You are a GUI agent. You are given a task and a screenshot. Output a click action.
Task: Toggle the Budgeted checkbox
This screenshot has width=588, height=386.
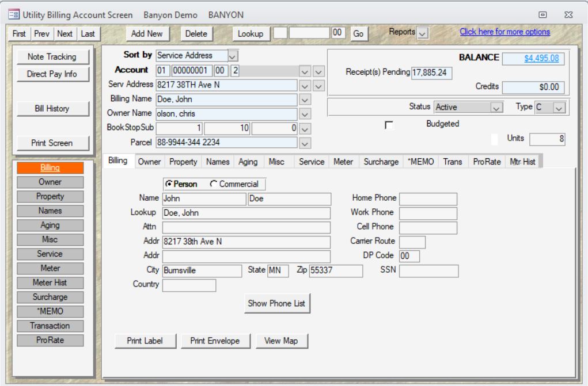389,125
